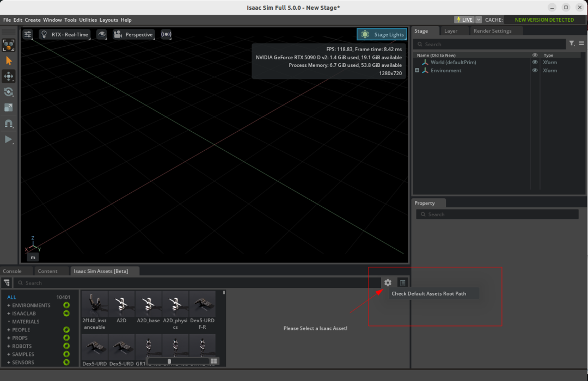Click the NEW VERSION DETECTED notice

click(x=544, y=20)
